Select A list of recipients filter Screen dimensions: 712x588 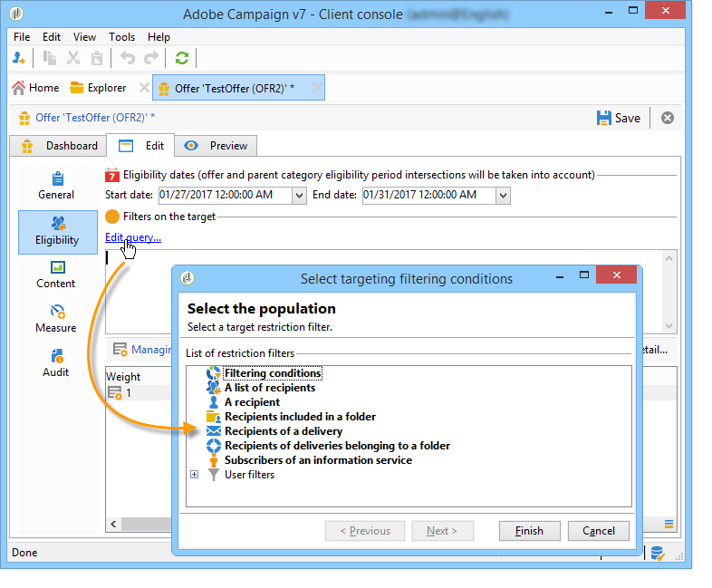coord(270,388)
